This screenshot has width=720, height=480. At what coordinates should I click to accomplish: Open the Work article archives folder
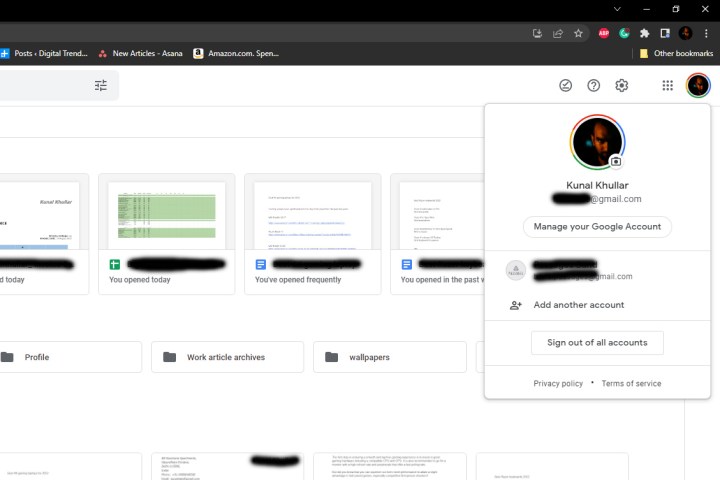point(227,357)
